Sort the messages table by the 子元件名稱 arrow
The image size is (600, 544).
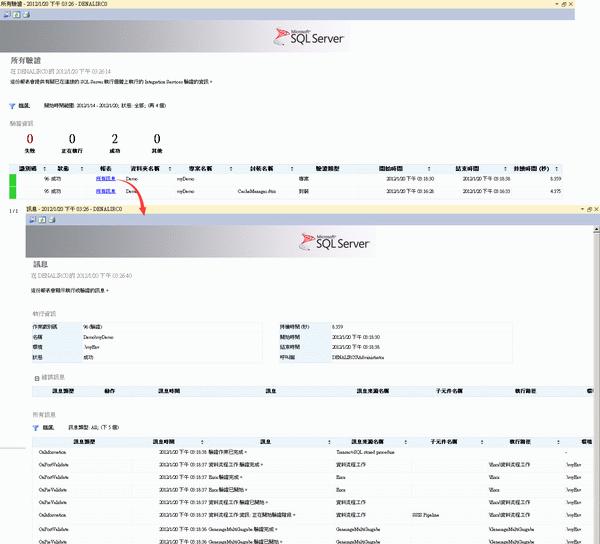coord(482,442)
